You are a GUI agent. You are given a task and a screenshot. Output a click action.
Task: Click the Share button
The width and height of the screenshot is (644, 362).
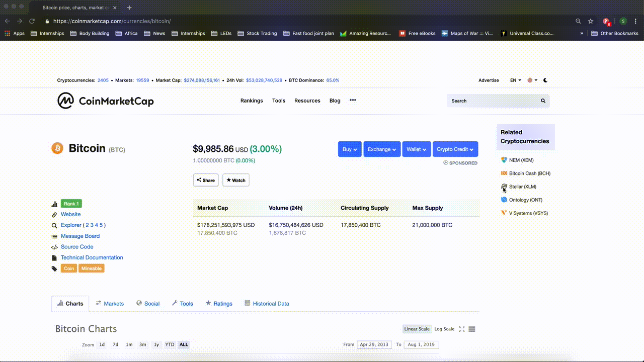pyautogui.click(x=206, y=180)
